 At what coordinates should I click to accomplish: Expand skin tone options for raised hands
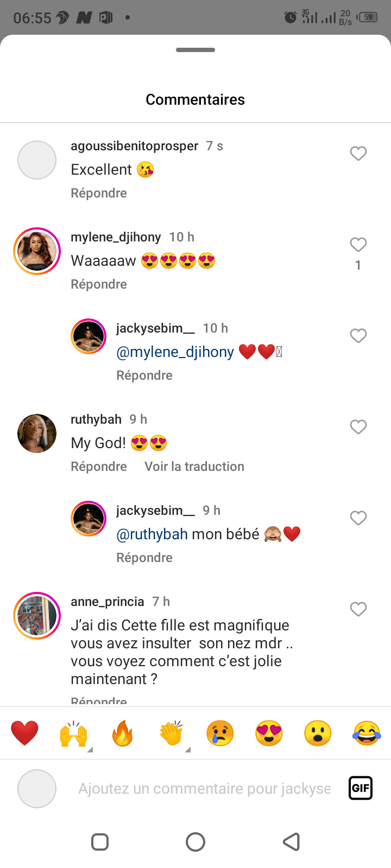[x=90, y=750]
